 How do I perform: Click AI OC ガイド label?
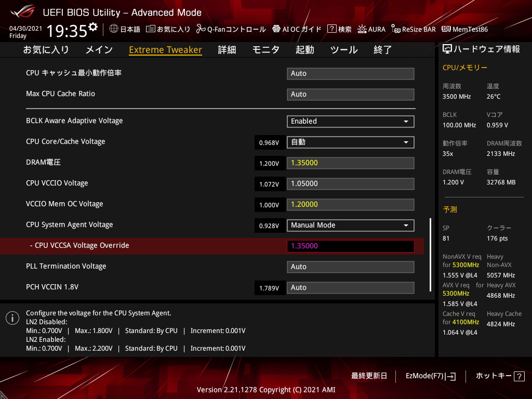pos(302,29)
